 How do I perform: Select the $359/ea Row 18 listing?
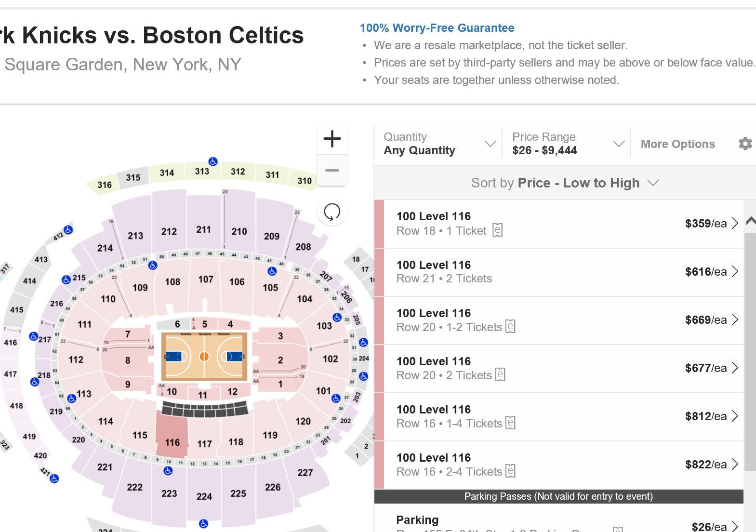pyautogui.click(x=559, y=224)
